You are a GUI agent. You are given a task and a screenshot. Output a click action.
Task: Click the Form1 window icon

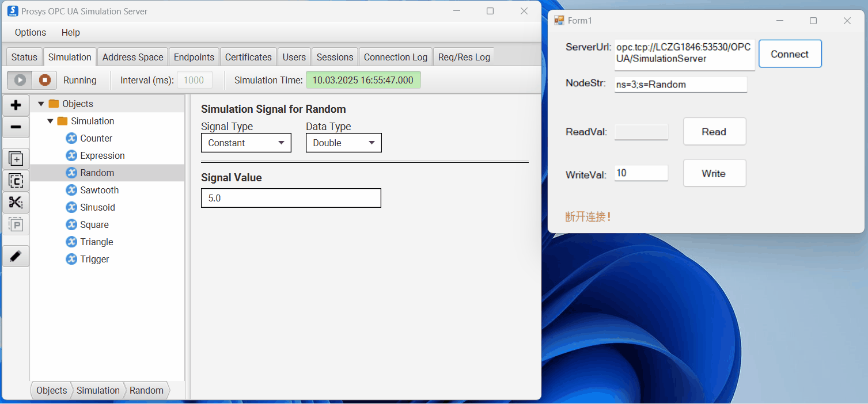click(x=559, y=21)
